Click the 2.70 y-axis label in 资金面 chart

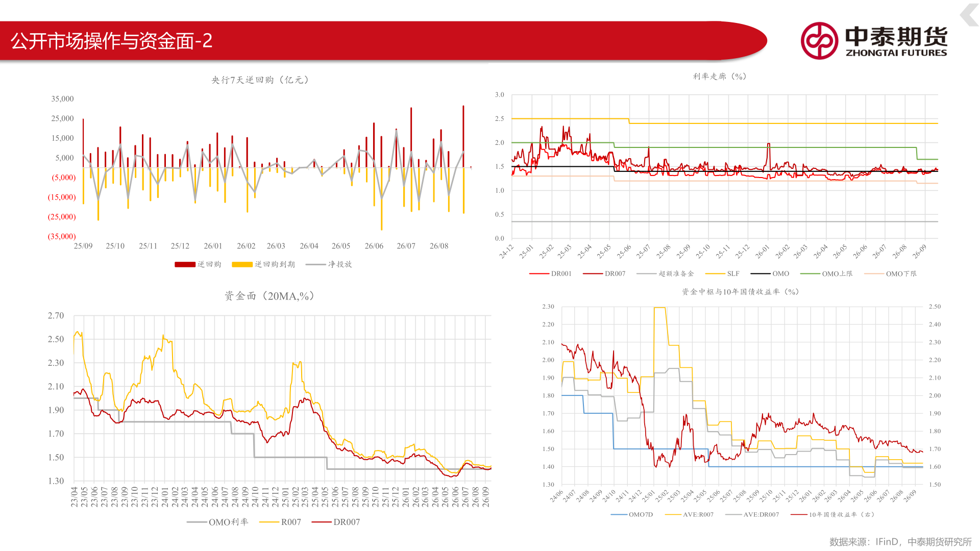pos(56,316)
